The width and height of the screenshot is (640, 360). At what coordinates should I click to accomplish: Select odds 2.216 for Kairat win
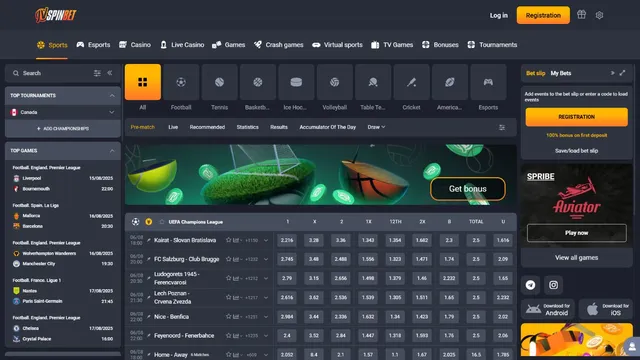(x=287, y=240)
